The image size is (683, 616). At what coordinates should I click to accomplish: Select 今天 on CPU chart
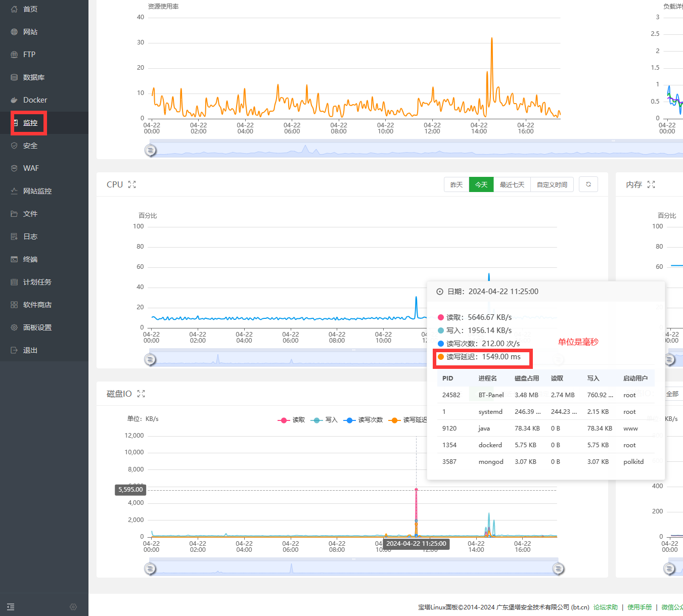click(481, 185)
